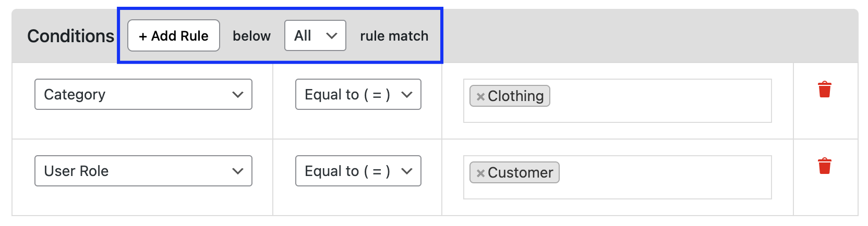Click the + Add Rule button
The image size is (868, 226).
[x=174, y=35]
